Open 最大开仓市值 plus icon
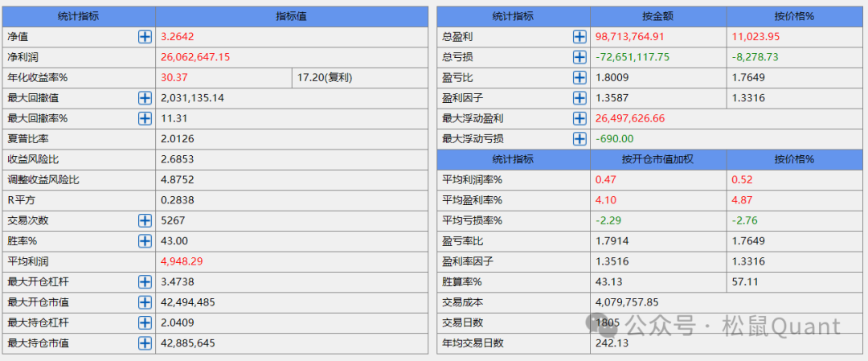 [x=145, y=302]
